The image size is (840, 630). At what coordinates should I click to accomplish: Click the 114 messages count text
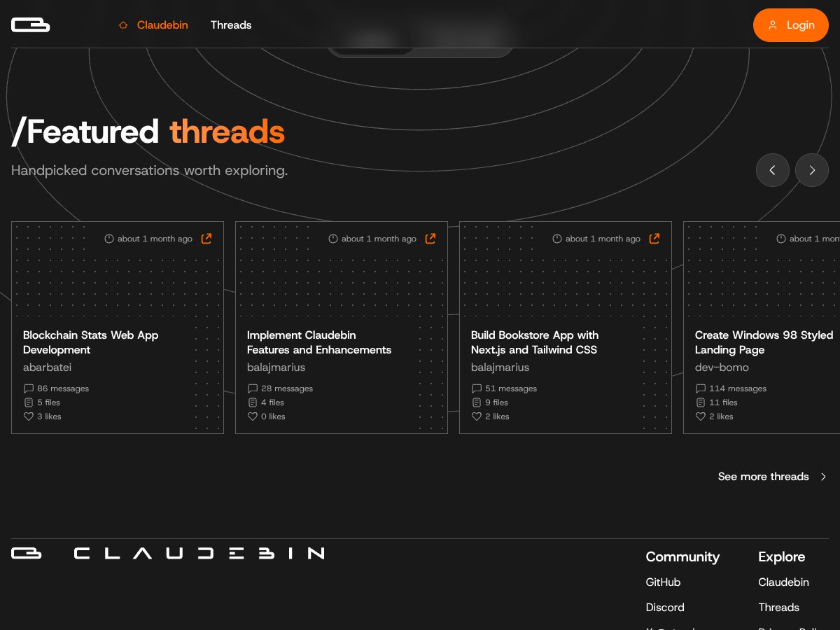(738, 388)
